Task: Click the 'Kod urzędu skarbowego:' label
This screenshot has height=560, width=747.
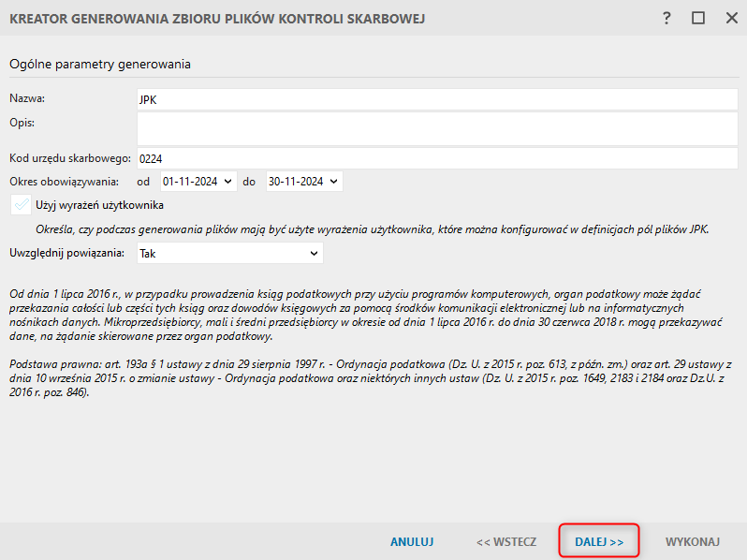Action: point(70,158)
